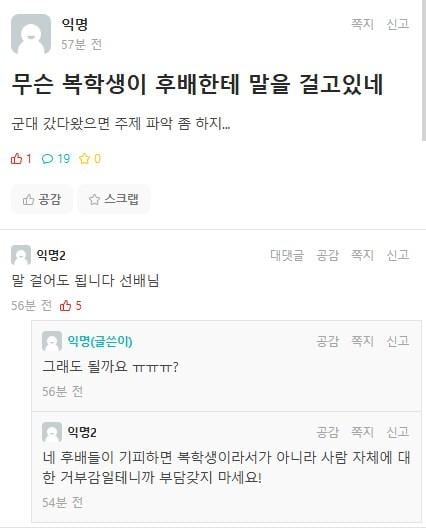Image resolution: width=426 pixels, height=528 pixels.
Task: Click the blue comment bubble count icon
Action: [47, 159]
